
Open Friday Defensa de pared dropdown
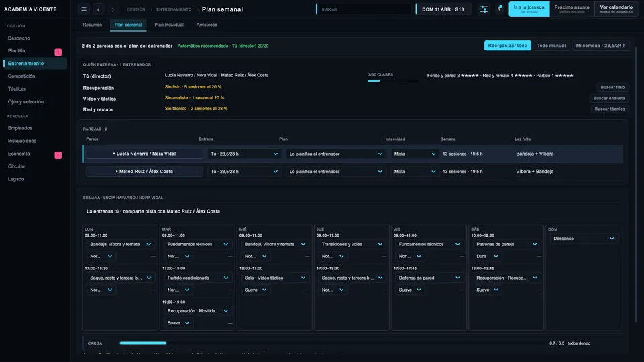429,278
